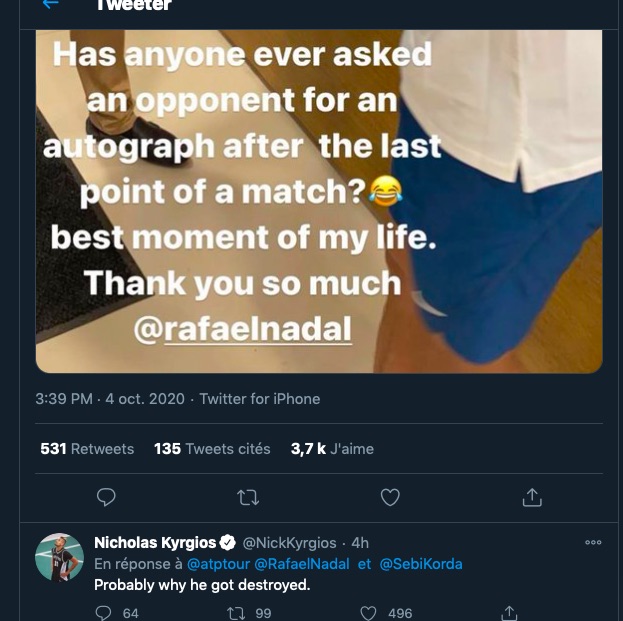Open the Twitter for iPhone link
This screenshot has width=623, height=621.
260,398
